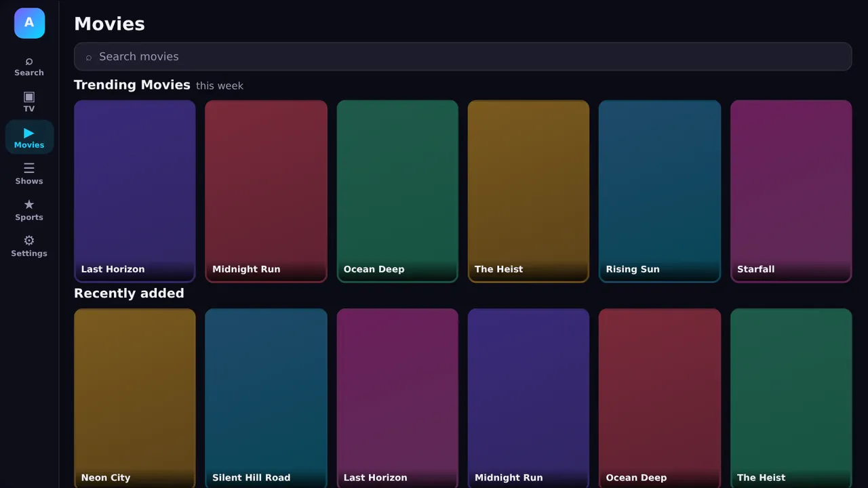Open the Silent Hill Road card

[x=266, y=399]
